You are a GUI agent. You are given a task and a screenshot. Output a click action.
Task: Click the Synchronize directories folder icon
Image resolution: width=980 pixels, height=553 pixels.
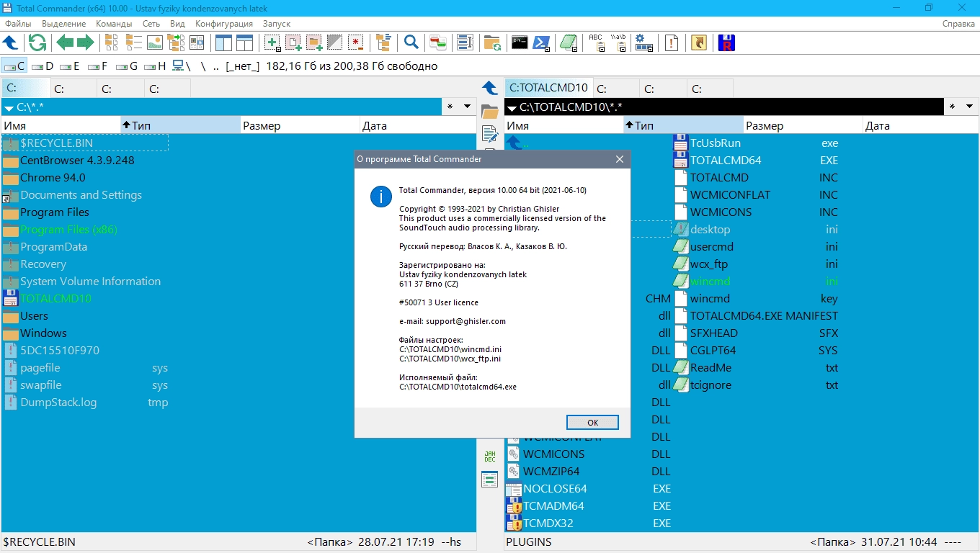492,42
